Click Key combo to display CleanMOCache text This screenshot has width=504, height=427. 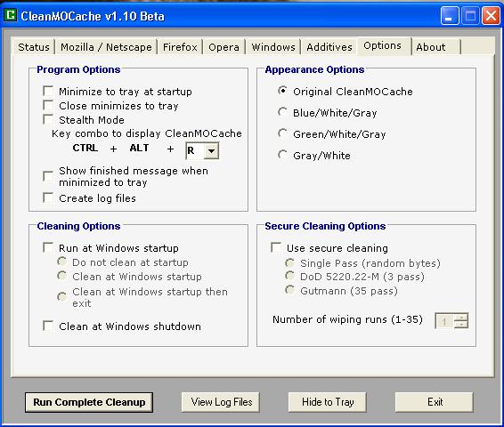(x=147, y=133)
